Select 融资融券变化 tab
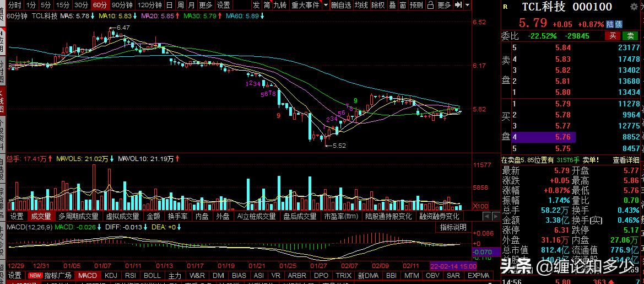644x284 pixels. pos(439,216)
